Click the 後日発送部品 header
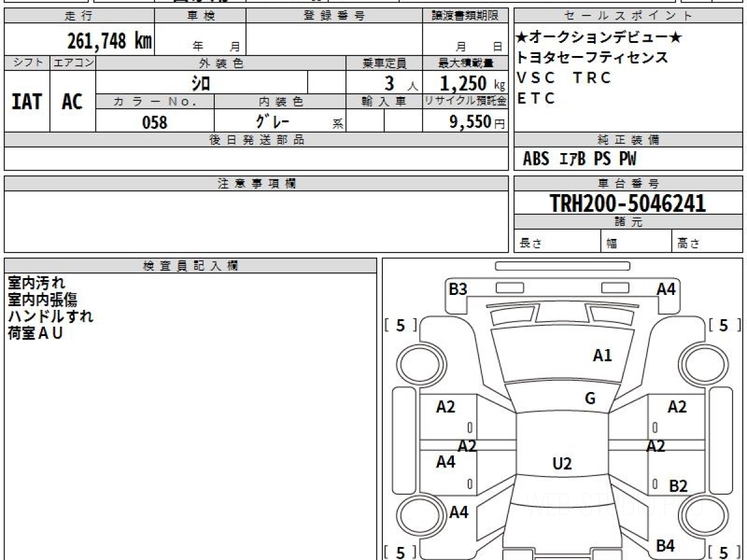The image size is (747, 560). [256, 140]
